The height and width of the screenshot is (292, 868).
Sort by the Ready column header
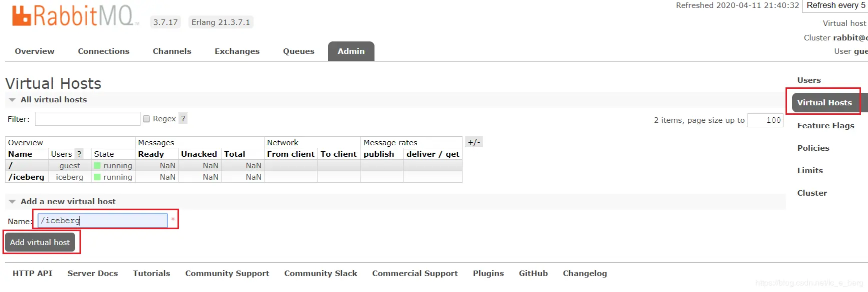click(x=151, y=154)
